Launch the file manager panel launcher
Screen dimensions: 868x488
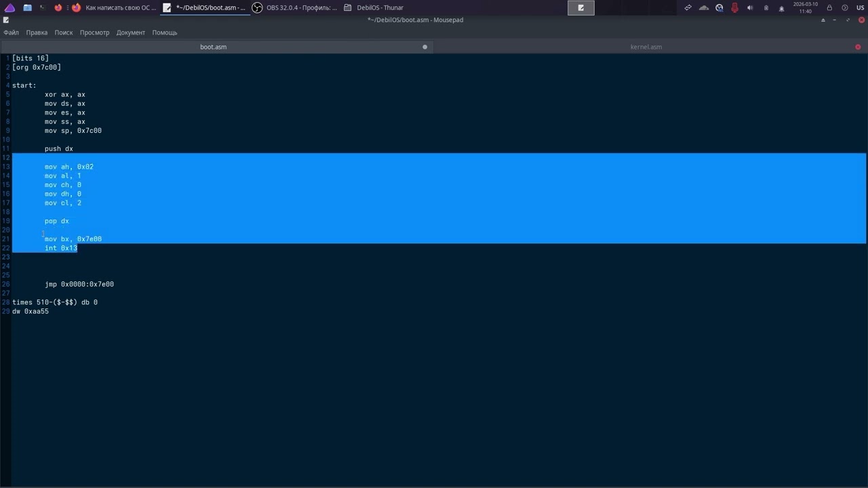click(x=27, y=7)
